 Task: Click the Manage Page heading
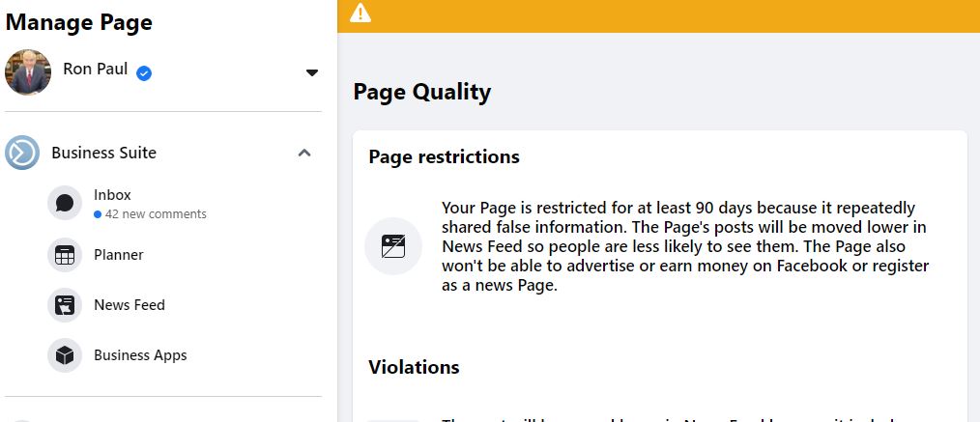[78, 22]
